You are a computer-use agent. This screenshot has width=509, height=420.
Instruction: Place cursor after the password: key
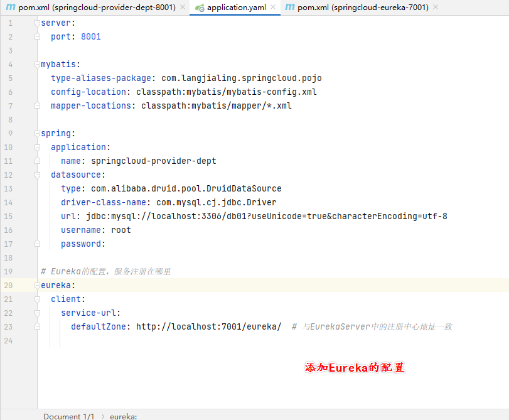point(107,244)
